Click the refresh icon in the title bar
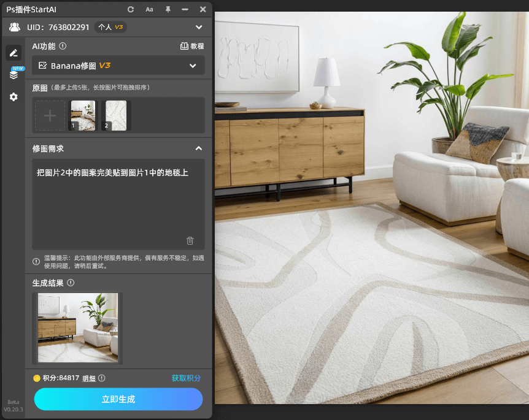 pos(131,9)
